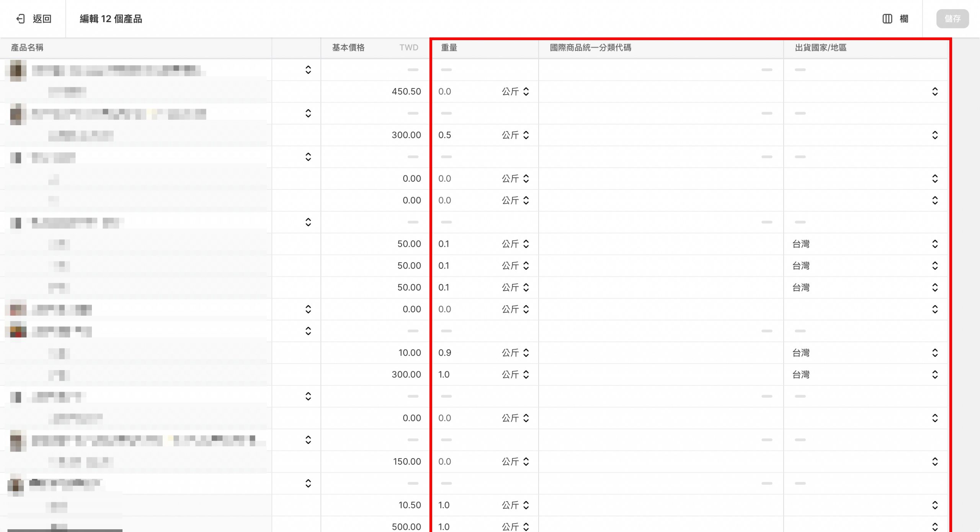Viewport: 980px width, 532px height.
Task: Open ship-from country dropdown for 450.50 row
Action: click(x=935, y=91)
